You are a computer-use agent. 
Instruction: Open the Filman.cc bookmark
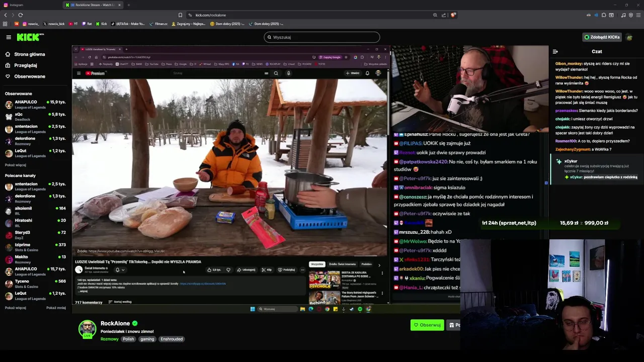(158, 24)
